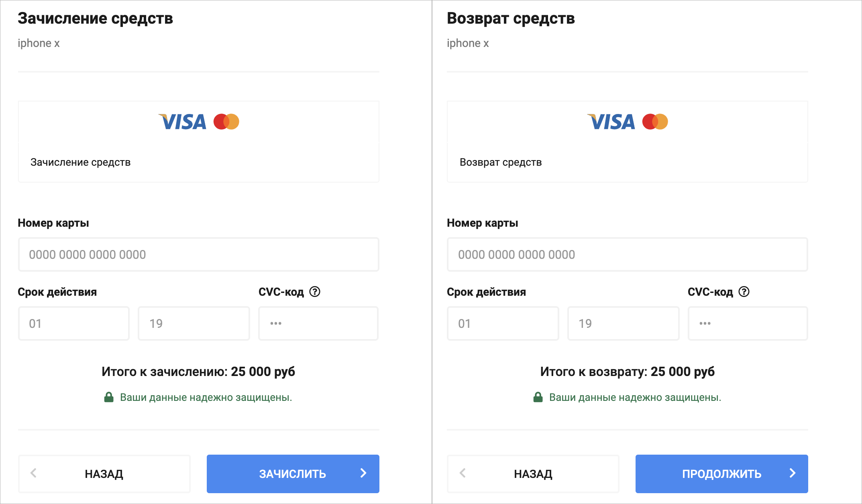Focus card number field in Возврат form

pyautogui.click(x=628, y=254)
